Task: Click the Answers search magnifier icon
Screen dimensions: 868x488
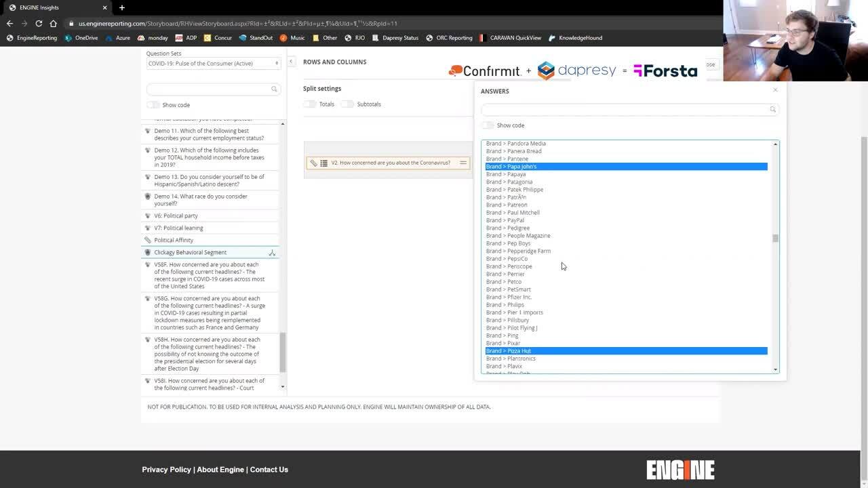Action: [x=772, y=109]
